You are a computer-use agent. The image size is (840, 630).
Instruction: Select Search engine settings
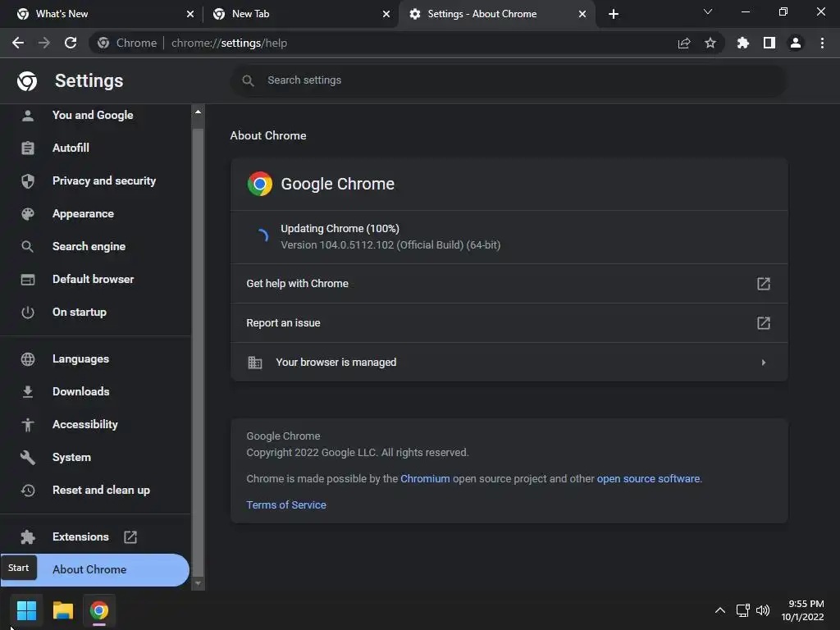(94, 246)
